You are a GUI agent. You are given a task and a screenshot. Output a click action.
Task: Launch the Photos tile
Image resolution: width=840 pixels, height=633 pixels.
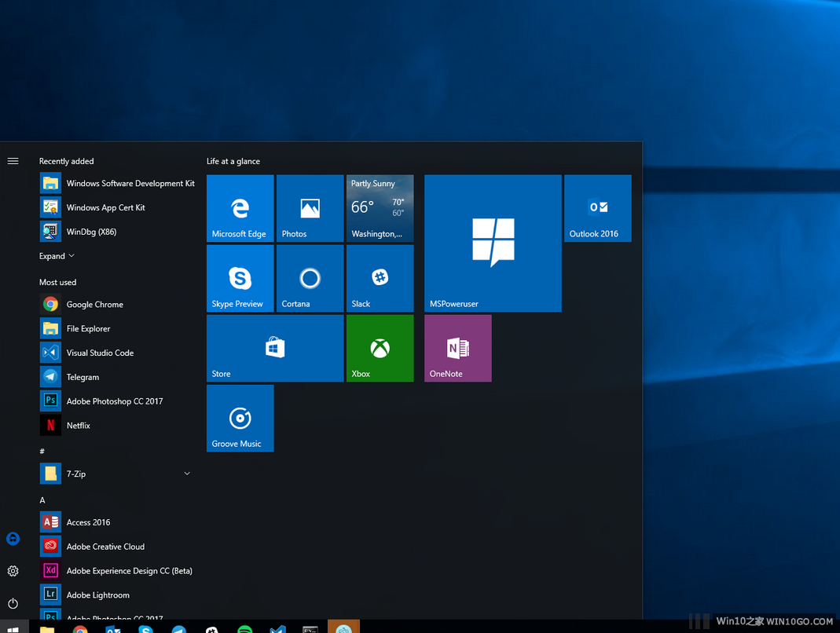[x=310, y=208]
